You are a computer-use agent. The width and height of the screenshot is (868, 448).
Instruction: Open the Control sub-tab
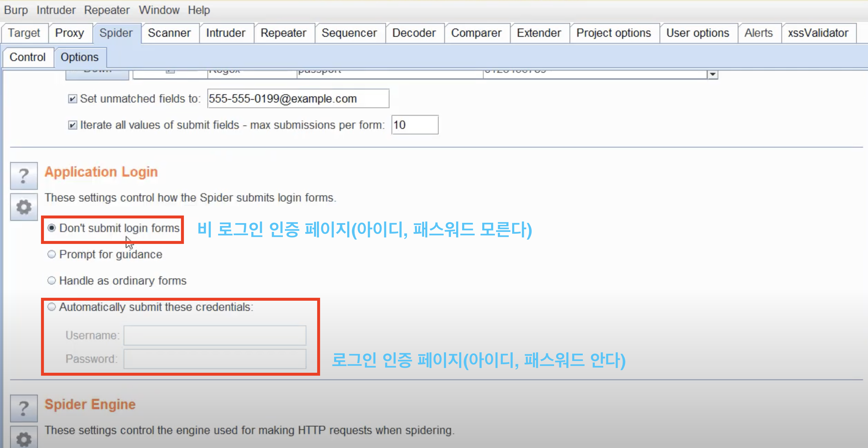click(27, 57)
